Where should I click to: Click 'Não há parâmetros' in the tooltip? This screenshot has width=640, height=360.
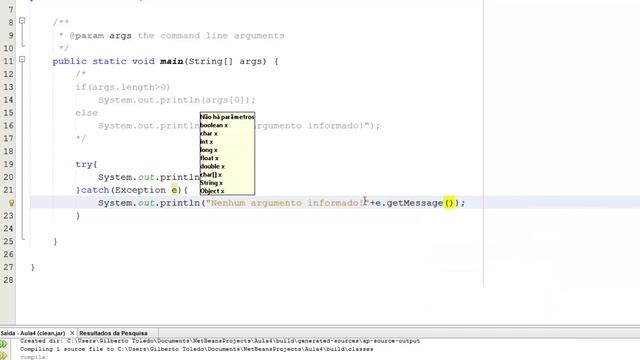pos(227,117)
